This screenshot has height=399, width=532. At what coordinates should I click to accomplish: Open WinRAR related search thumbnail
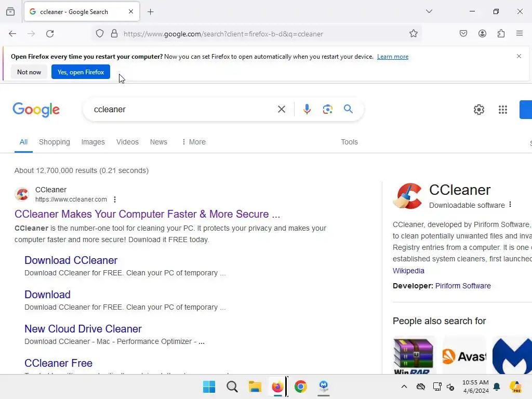click(x=414, y=355)
